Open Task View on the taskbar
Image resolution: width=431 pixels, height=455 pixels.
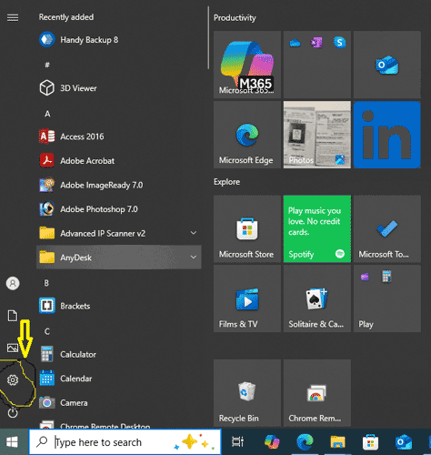[x=238, y=442]
